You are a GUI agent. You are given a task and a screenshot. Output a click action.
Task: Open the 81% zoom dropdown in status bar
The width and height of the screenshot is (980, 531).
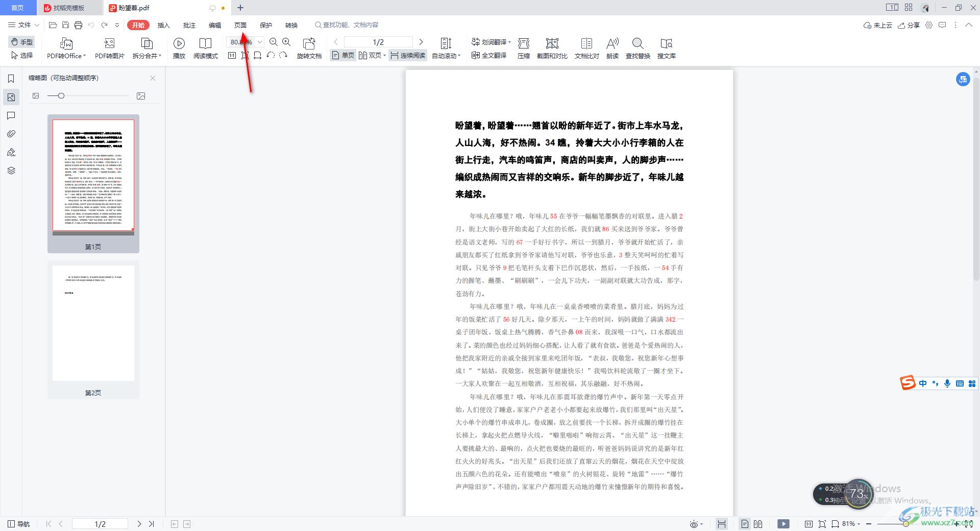click(x=859, y=524)
